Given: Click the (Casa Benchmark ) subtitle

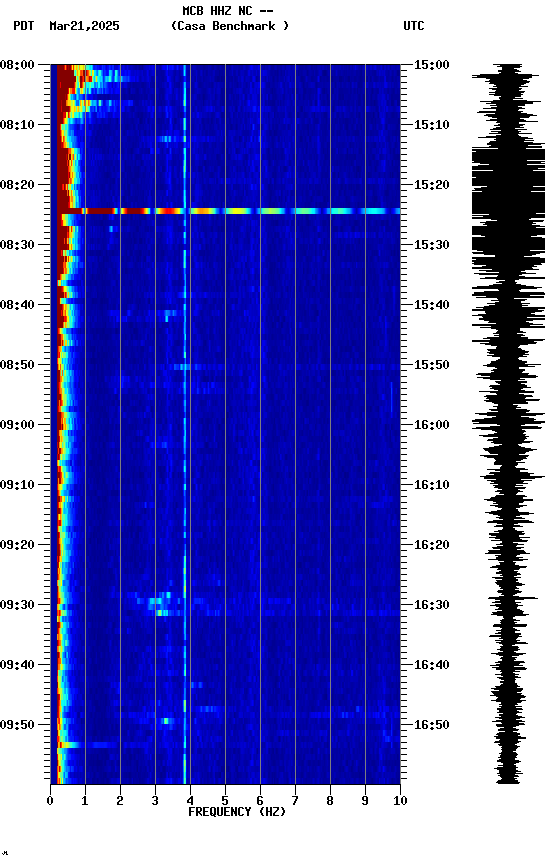Looking at the screenshot, I should 230,26.
